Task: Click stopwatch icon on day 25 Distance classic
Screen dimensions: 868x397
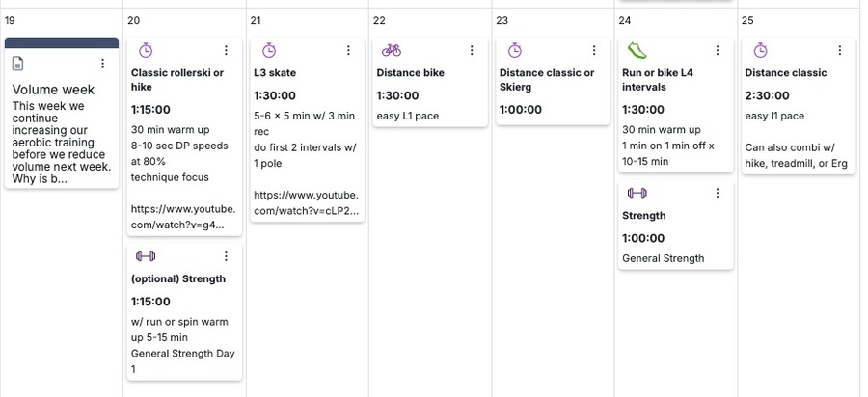Action: 761,50
